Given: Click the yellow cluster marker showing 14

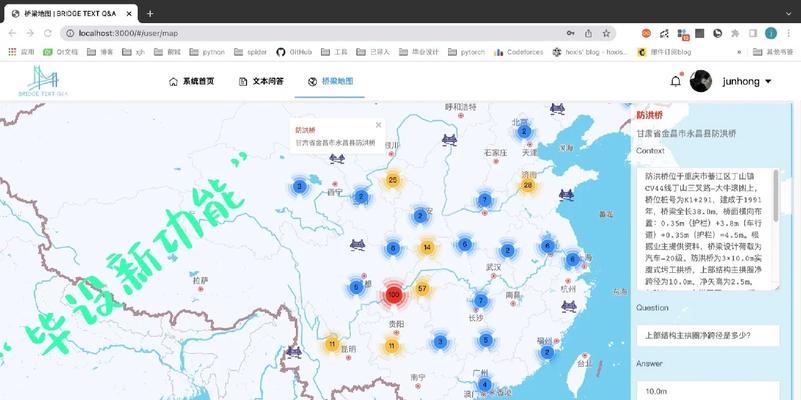Looking at the screenshot, I should 428,248.
